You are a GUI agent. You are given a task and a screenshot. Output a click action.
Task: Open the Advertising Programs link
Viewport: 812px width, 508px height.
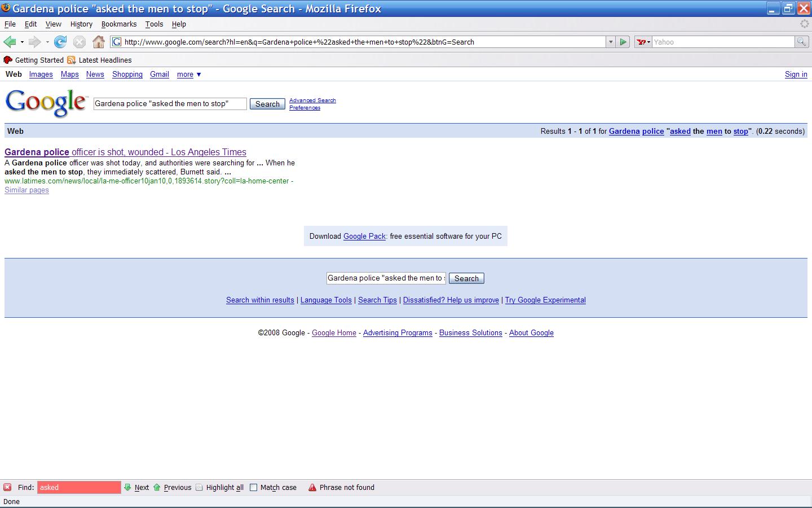point(398,332)
